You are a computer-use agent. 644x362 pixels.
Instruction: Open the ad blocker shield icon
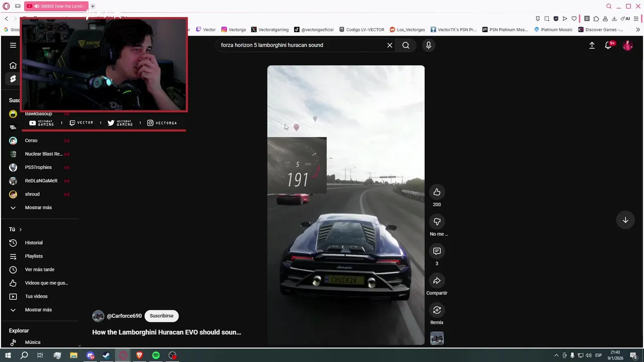556,19
